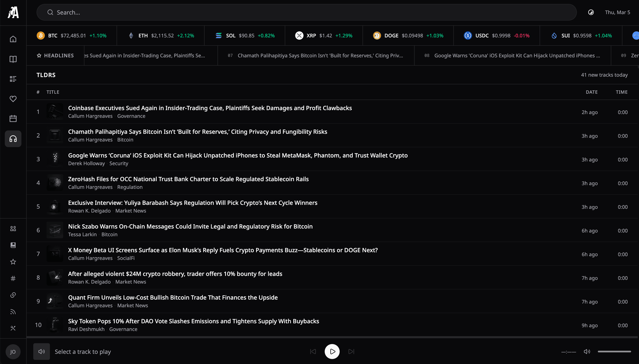Image resolution: width=639 pixels, height=364 pixels.
Task: Click the compass icon next to the date
Action: point(591,12)
